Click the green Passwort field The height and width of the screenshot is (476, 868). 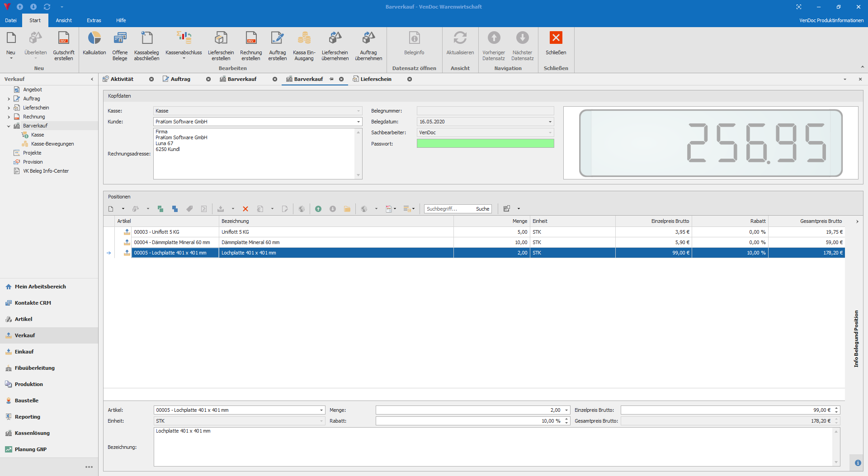click(x=485, y=143)
